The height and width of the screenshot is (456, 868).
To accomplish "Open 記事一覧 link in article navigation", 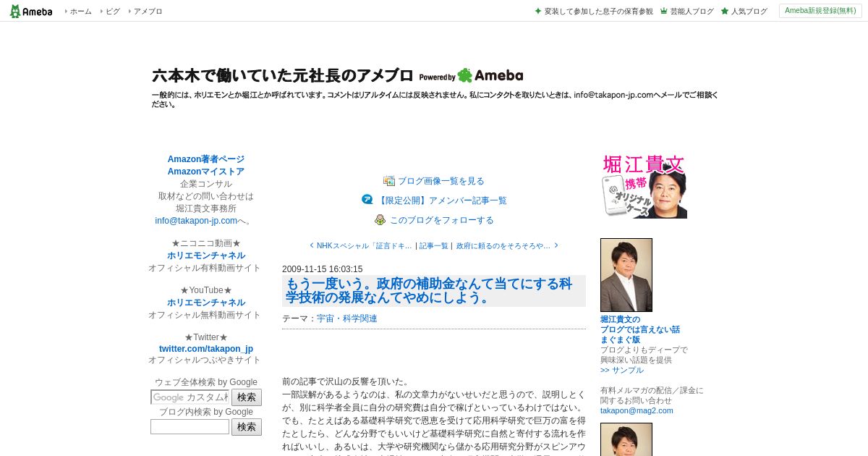I will (x=434, y=246).
